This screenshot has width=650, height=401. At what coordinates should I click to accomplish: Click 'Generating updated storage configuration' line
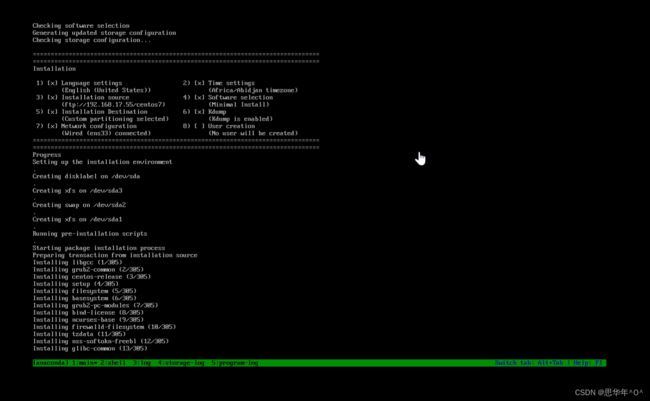[104, 33]
